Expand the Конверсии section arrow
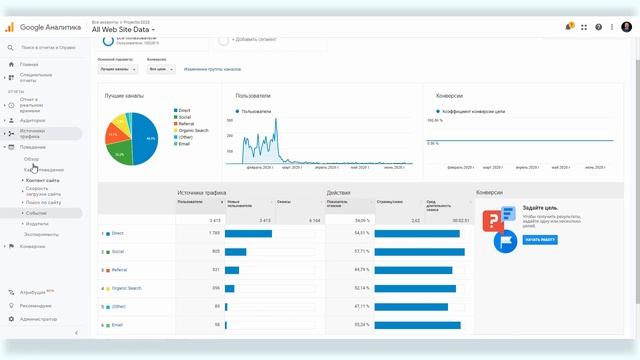The height and width of the screenshot is (360, 640). point(5,246)
